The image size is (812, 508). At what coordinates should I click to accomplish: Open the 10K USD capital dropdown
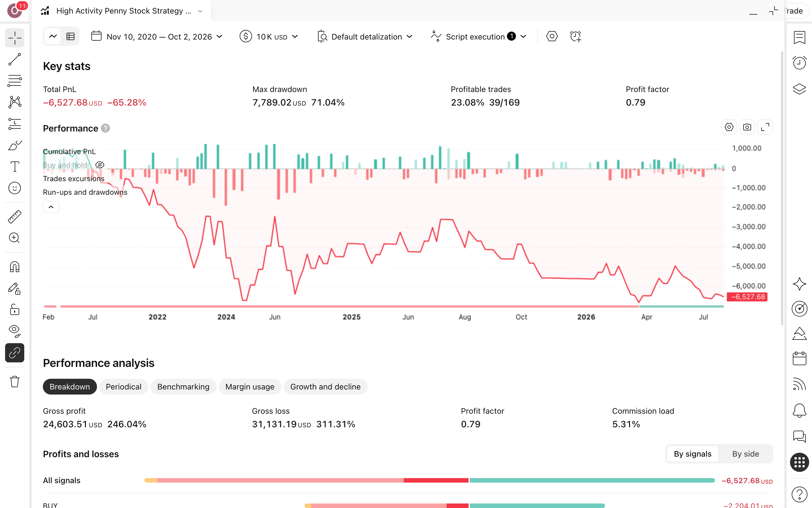tap(269, 36)
